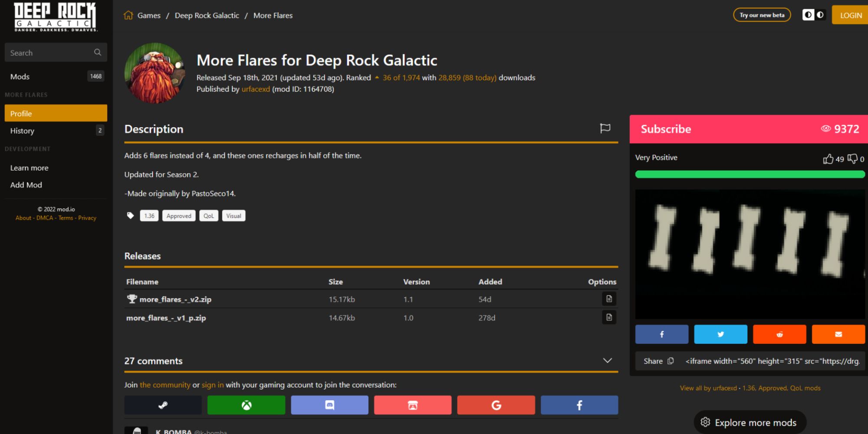
Task: Sign in with itch.io
Action: point(413,405)
